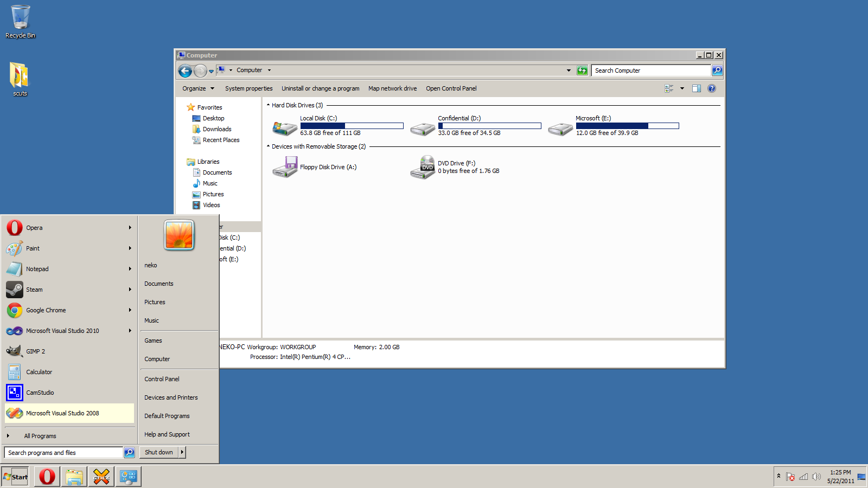This screenshot has height=488, width=868.
Task: Launch Steam from the Start menu
Action: [69, 290]
